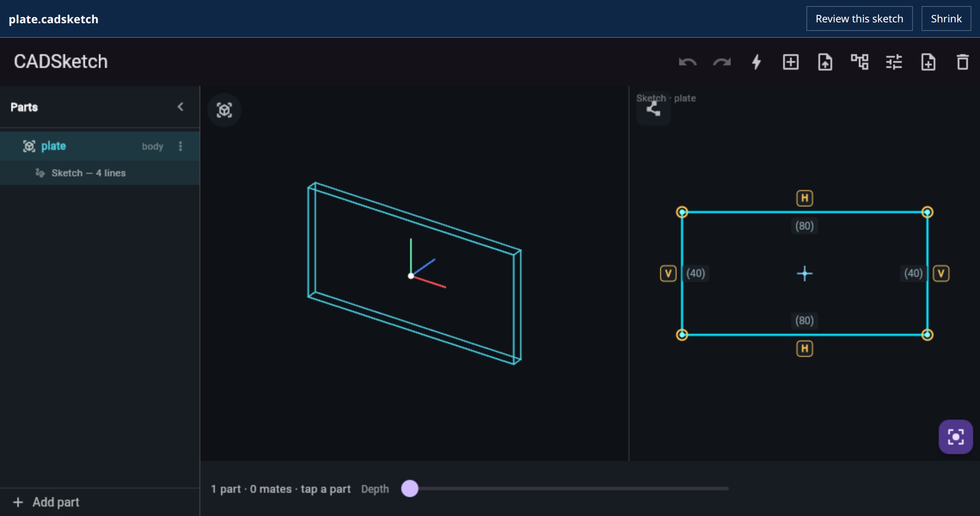Viewport: 980px width, 516px height.
Task: Click the right V vertical constraint badge
Action: 941,273
